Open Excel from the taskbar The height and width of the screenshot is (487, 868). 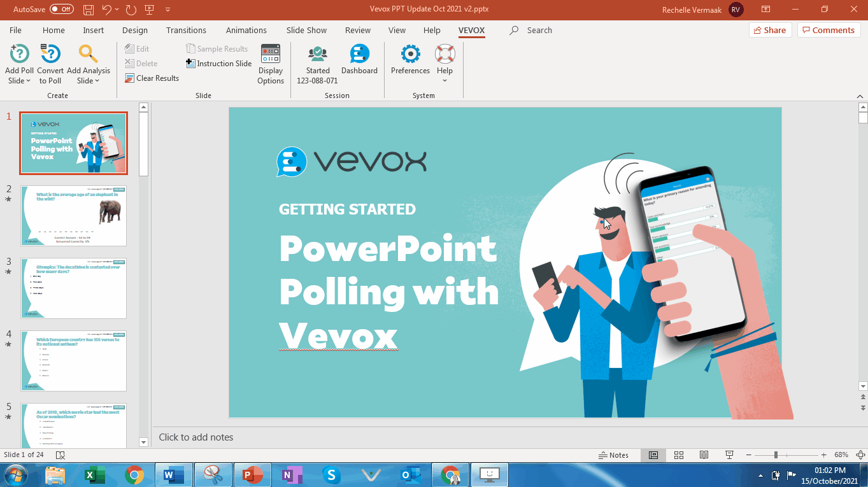point(95,475)
